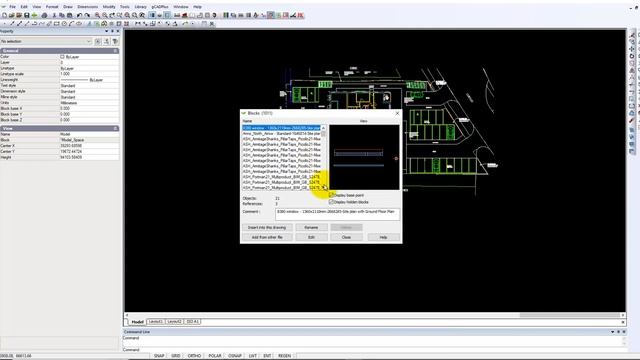
Task: Open the Dimensions menu
Action: (x=88, y=7)
